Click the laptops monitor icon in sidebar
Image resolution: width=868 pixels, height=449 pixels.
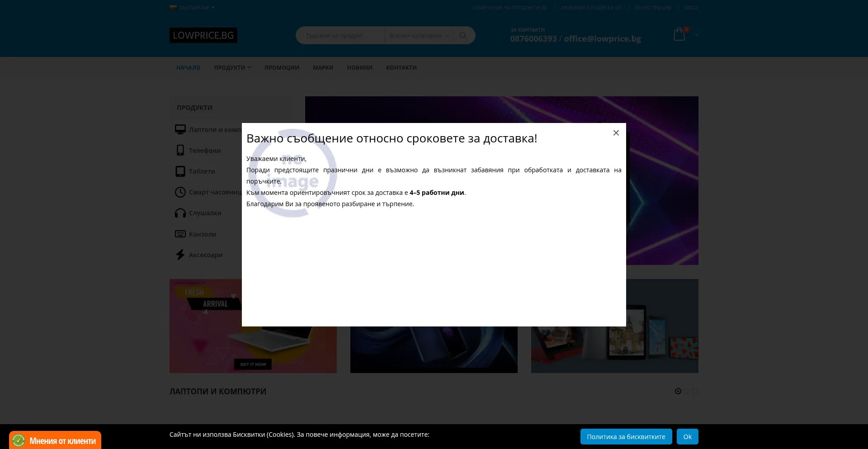(180, 130)
